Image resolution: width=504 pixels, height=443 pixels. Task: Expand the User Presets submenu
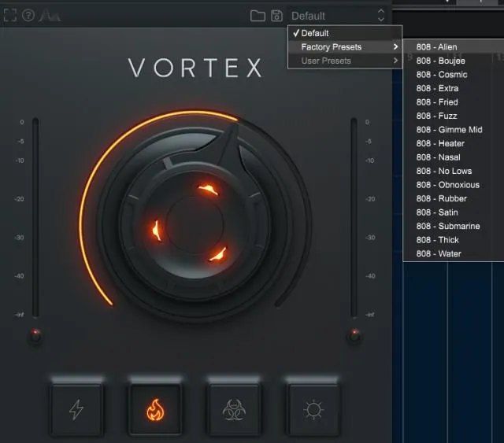345,61
